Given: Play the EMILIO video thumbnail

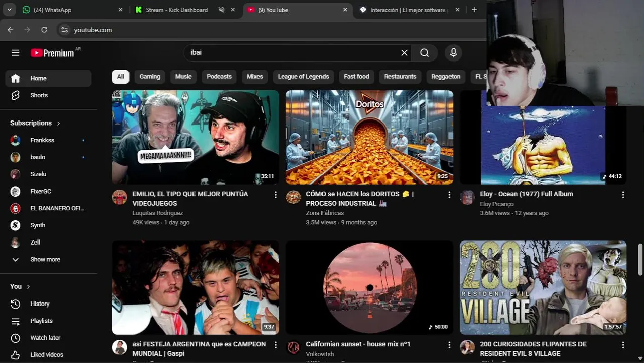Looking at the screenshot, I should tap(196, 137).
